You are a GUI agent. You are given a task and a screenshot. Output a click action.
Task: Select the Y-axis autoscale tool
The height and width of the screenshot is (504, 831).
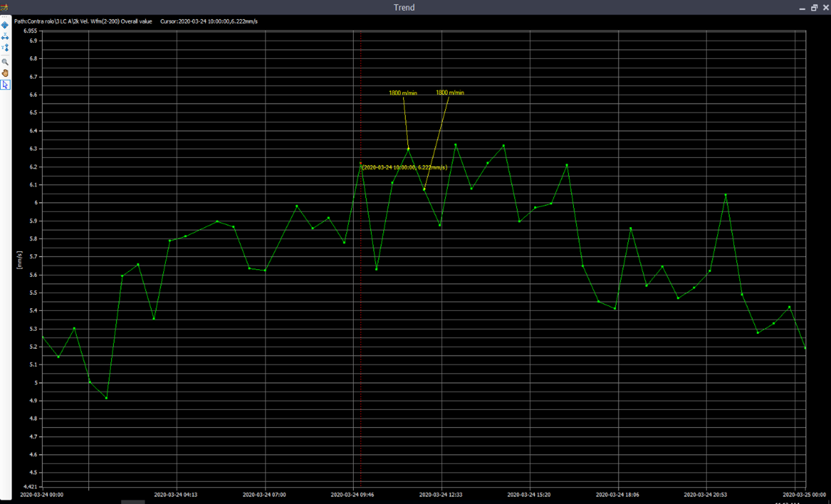[x=5, y=48]
